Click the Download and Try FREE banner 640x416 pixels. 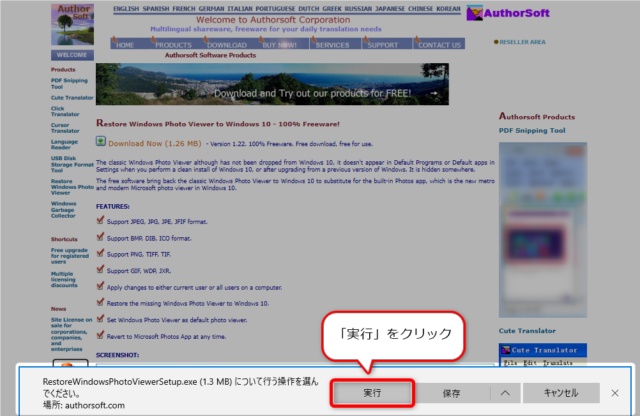tap(272, 84)
